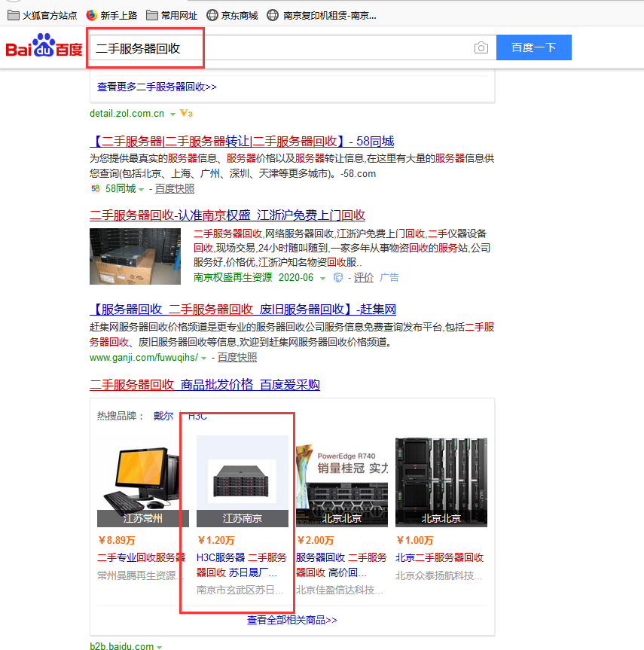Click seller 北京佳盈信达科技
The height and width of the screenshot is (650, 644).
340,590
